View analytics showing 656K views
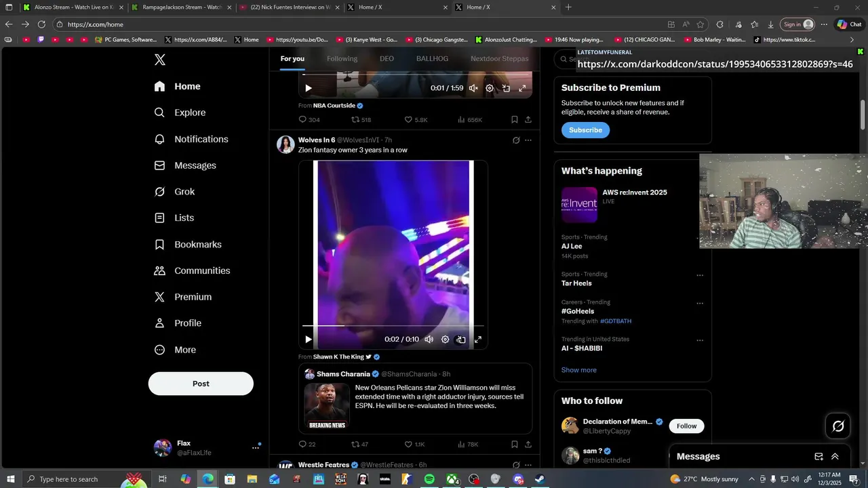 [x=469, y=120]
